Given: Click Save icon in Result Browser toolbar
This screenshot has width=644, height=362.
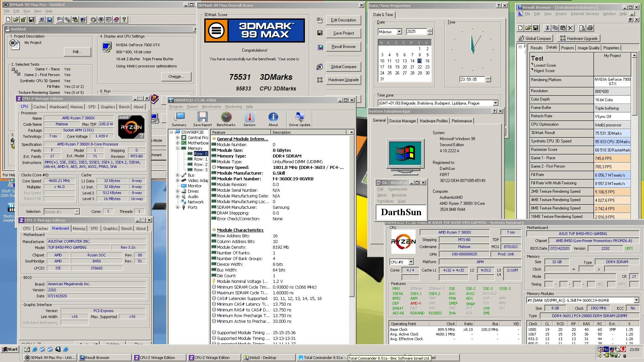Looking at the screenshot, I should (x=536, y=28).
